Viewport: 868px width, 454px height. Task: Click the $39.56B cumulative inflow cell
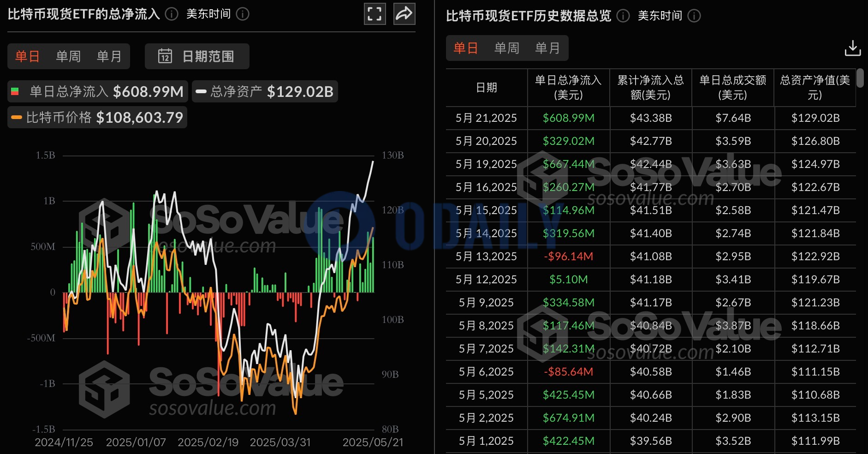[651, 441]
